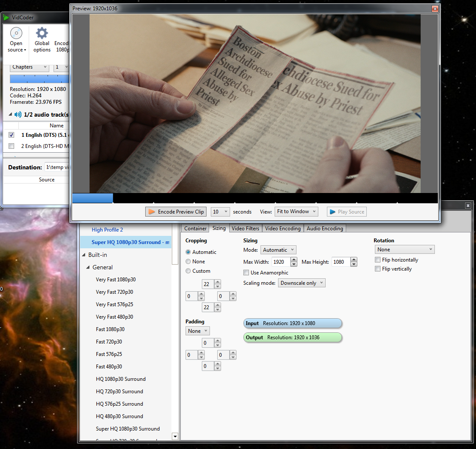Select None cropping radio button
Screen dimensions: 476x449
188,262
